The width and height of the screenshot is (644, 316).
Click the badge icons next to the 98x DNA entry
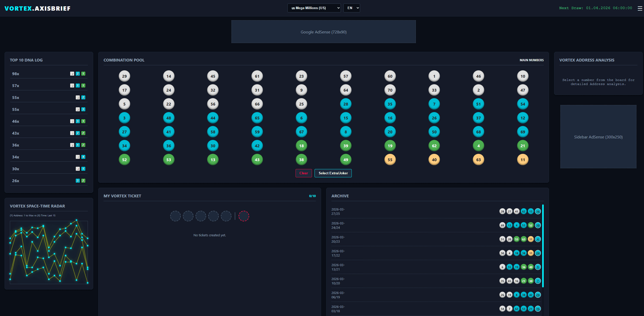coord(78,74)
